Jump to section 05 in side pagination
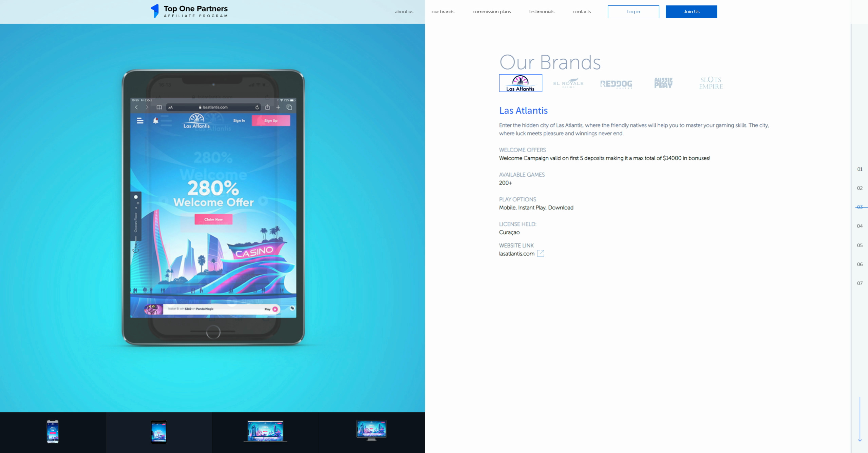This screenshot has width=868, height=453. (860, 245)
